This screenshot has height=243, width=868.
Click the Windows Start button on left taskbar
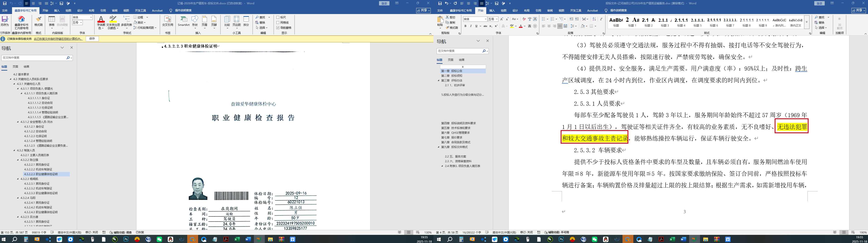pos(4,239)
